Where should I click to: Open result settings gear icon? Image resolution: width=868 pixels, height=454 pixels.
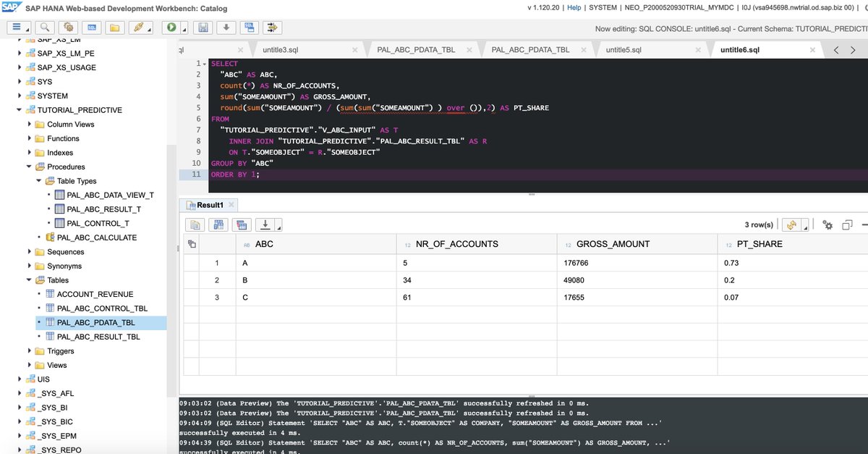[828, 224]
